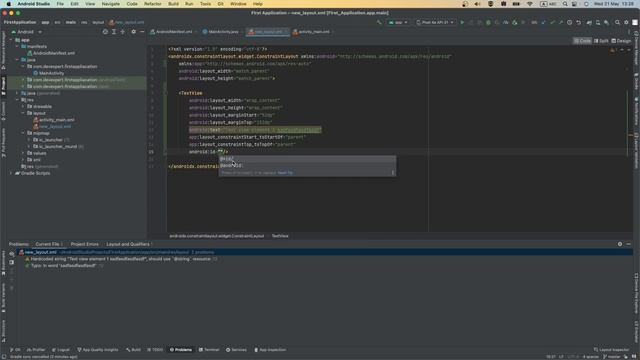The height and width of the screenshot is (360, 640).
Task: Open App Inspection tool window
Action: tap(270, 350)
